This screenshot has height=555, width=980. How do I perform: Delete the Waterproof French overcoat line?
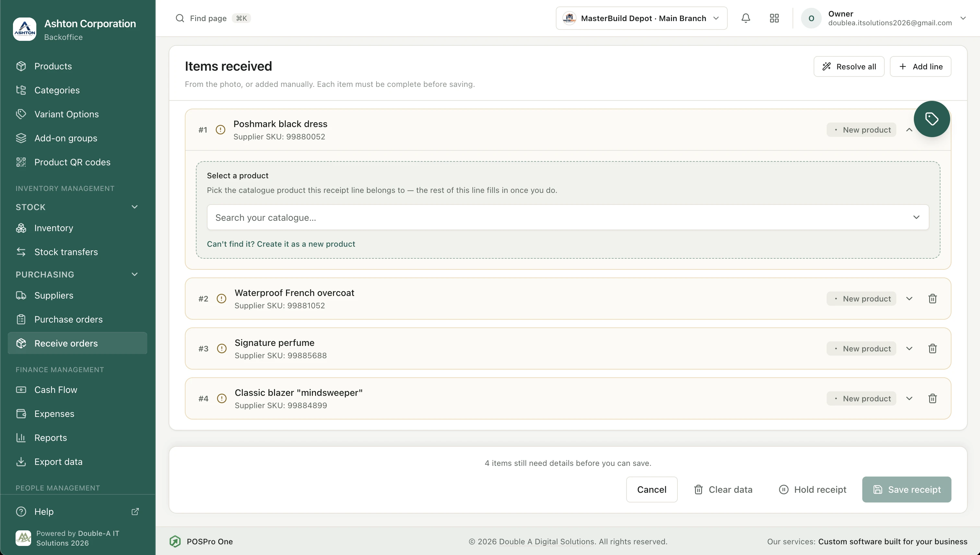coord(932,299)
